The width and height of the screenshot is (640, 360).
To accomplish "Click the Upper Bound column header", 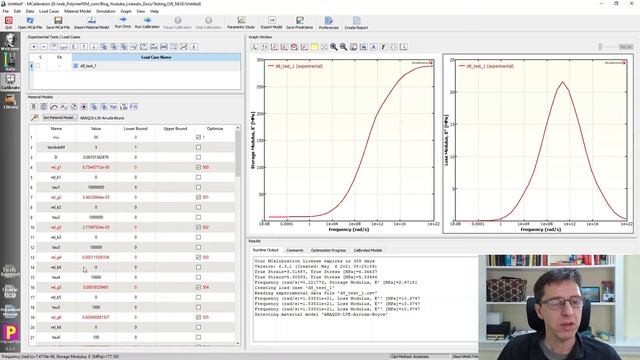I will (175, 129).
